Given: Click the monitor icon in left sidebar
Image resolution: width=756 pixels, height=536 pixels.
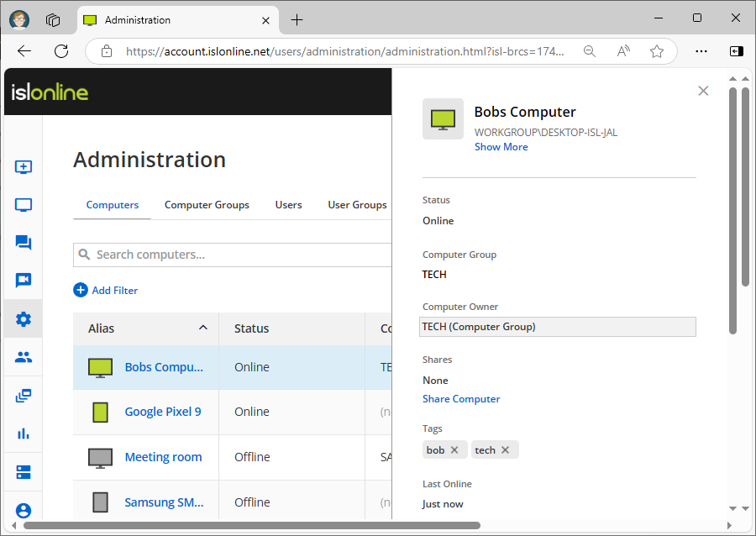Looking at the screenshot, I should click(24, 205).
